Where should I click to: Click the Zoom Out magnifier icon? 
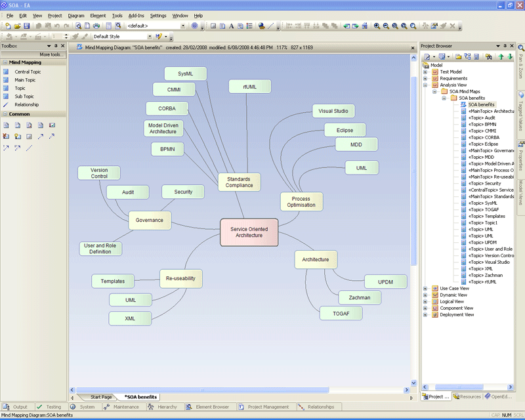387,26
